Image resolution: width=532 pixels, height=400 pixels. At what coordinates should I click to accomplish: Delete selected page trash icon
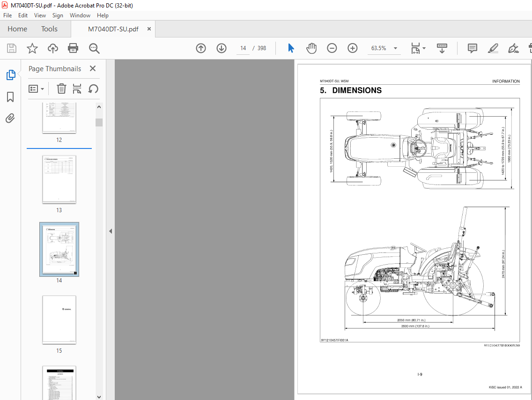pos(61,89)
